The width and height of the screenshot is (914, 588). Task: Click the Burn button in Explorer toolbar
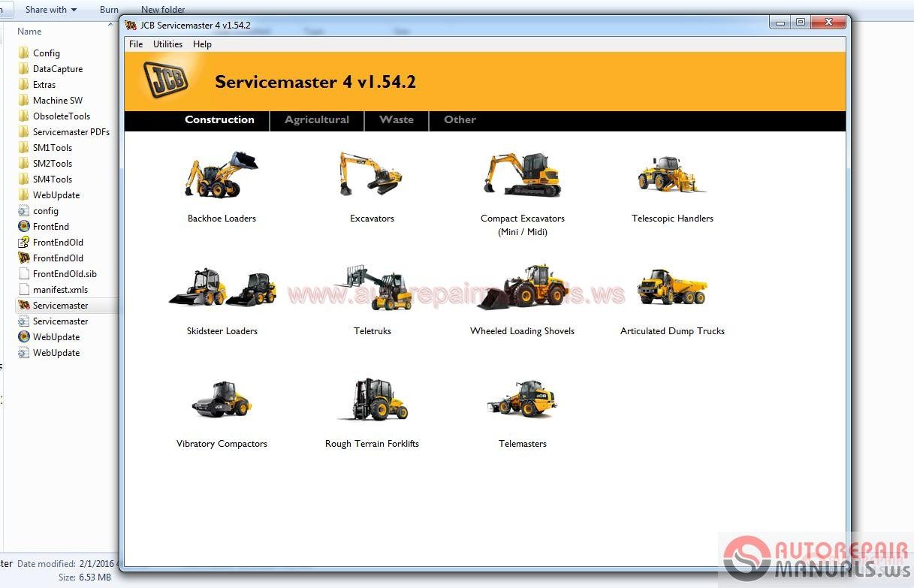point(109,10)
